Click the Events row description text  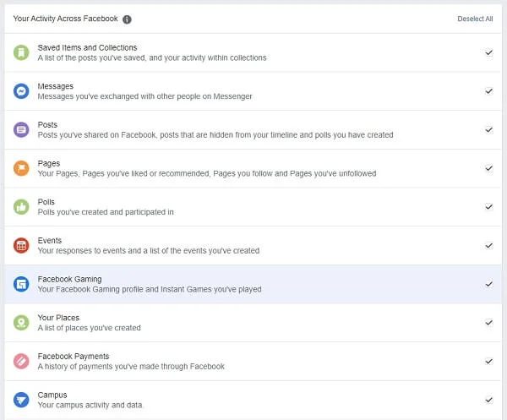pos(148,251)
